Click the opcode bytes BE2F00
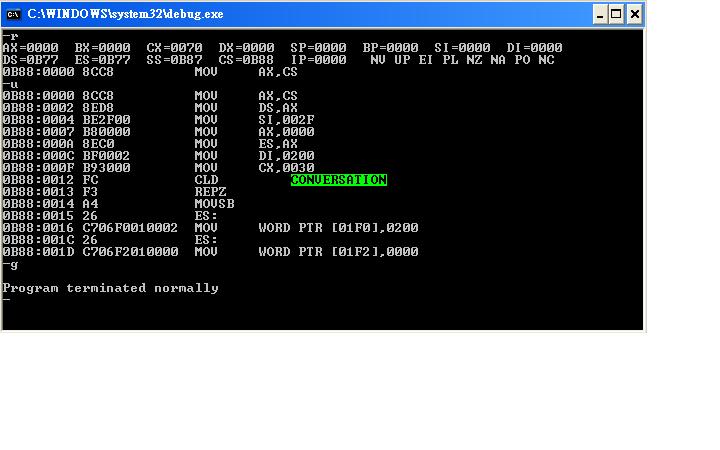 click(107, 120)
